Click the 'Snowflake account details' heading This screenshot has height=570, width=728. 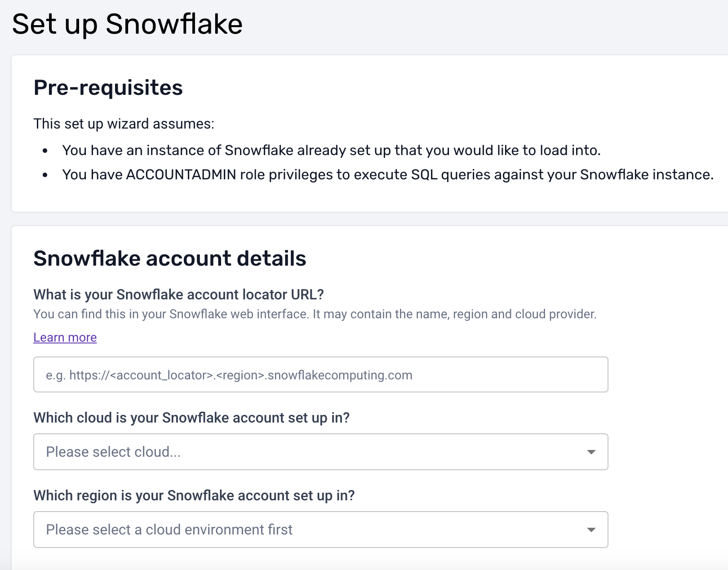pyautogui.click(x=169, y=258)
